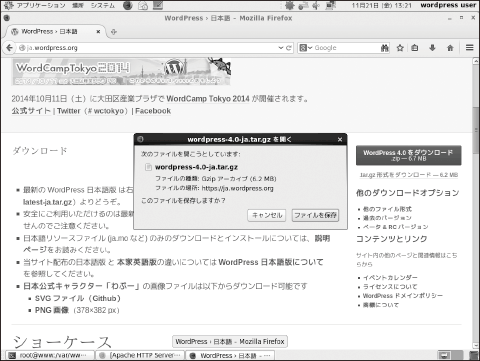
Task: Switch to the root@www terminal taskbar item
Action: (50, 355)
